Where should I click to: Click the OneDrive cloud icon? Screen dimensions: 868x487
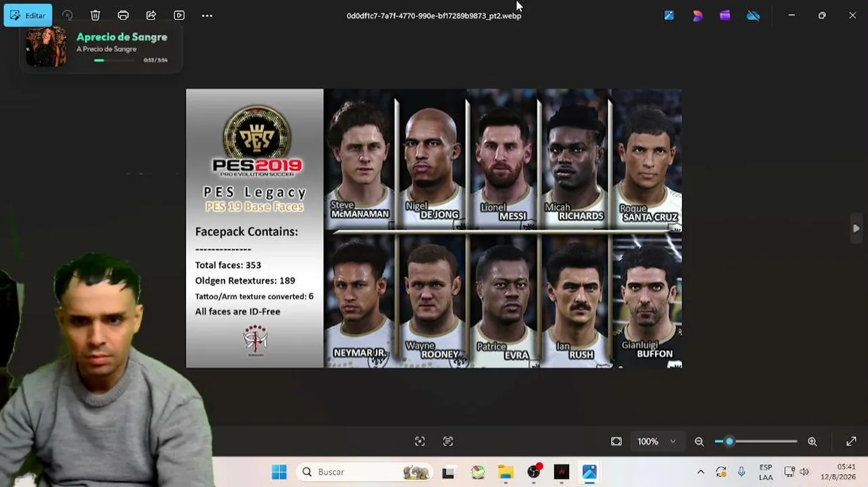pyautogui.click(x=753, y=15)
